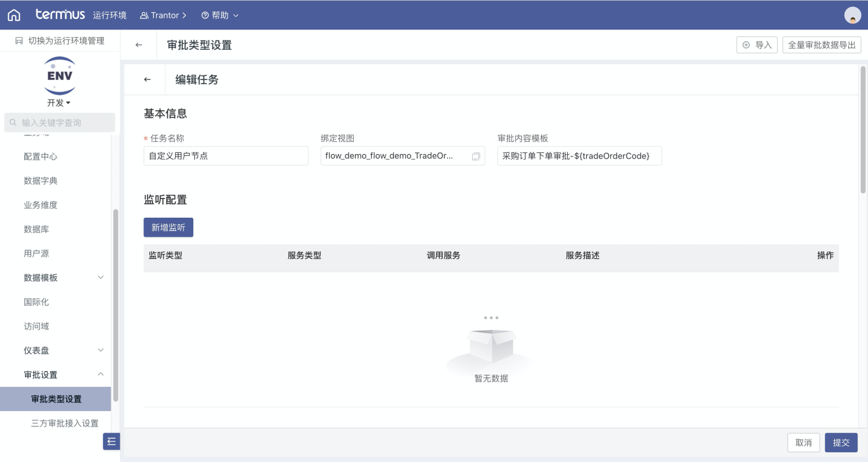Click the sidebar vertical scrollbar
This screenshot has width=868, height=462.
tap(116, 306)
